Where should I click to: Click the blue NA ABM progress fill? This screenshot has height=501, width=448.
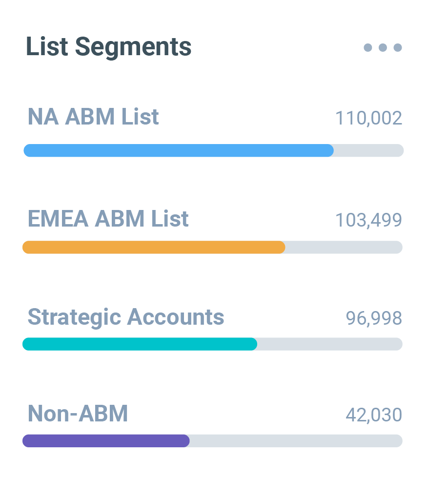pos(178,150)
